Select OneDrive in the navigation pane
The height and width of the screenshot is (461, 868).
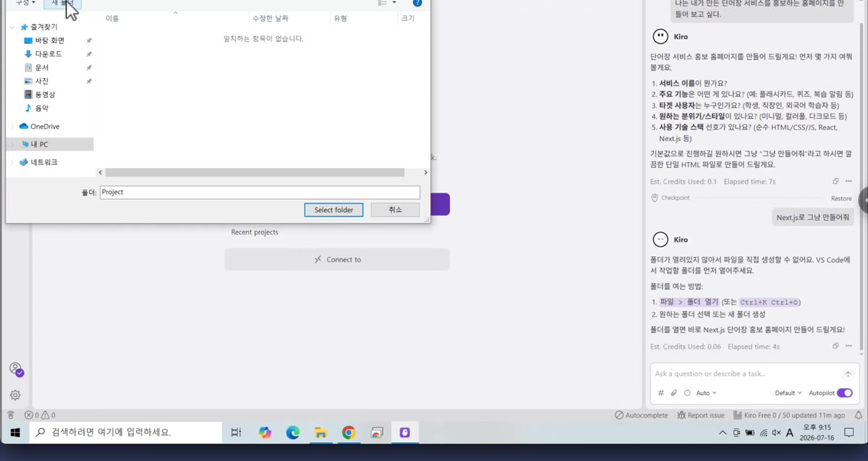pyautogui.click(x=45, y=127)
